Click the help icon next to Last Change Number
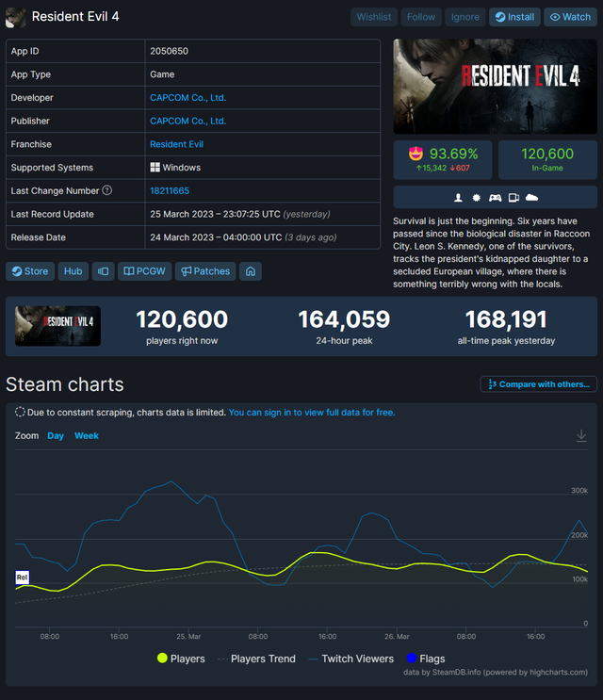Screen dimensions: 603x700 (107, 190)
